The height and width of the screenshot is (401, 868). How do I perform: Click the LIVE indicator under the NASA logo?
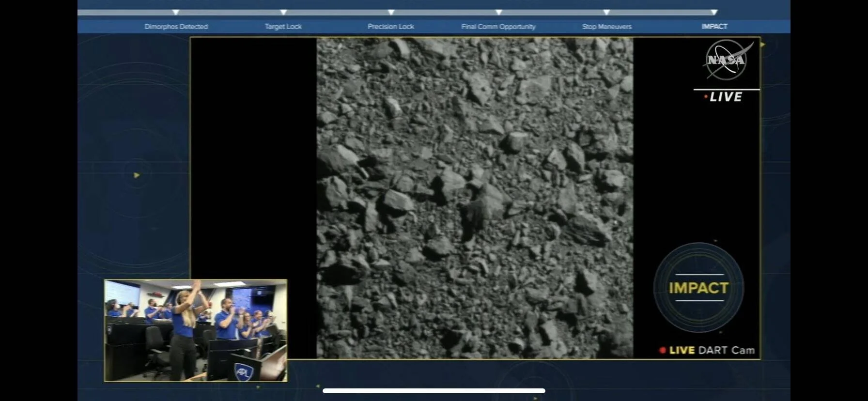coord(723,97)
